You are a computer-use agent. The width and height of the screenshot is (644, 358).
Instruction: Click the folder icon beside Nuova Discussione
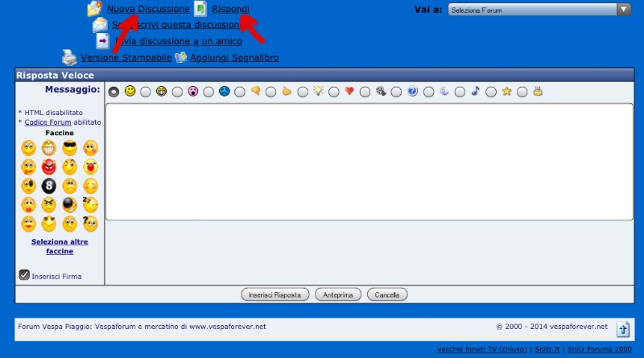[x=94, y=9]
